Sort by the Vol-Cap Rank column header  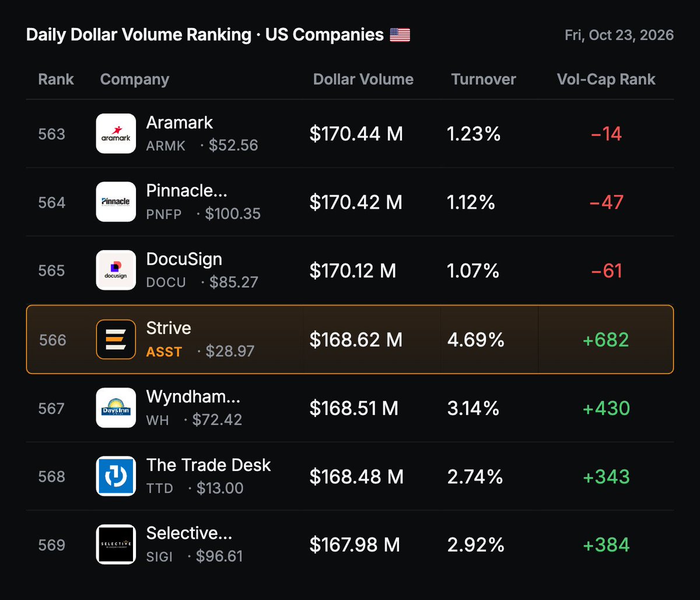(606, 79)
